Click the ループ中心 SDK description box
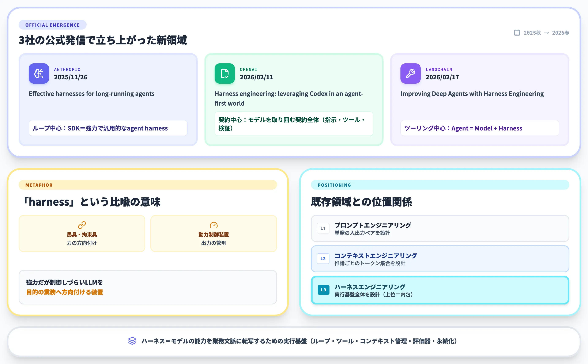This screenshot has height=364, width=588. 108,128
